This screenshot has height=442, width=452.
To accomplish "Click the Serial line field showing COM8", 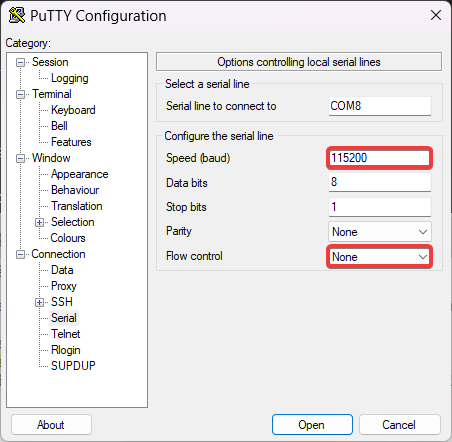I will [x=380, y=106].
